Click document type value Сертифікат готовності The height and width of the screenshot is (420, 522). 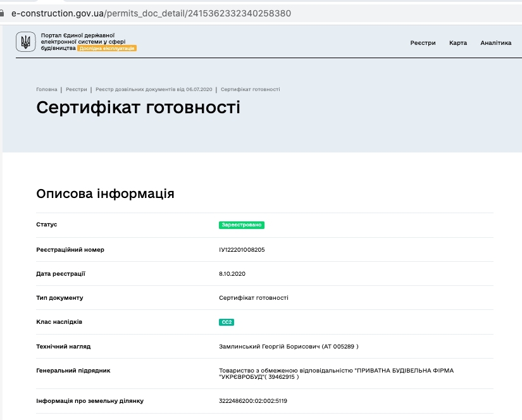(254, 298)
